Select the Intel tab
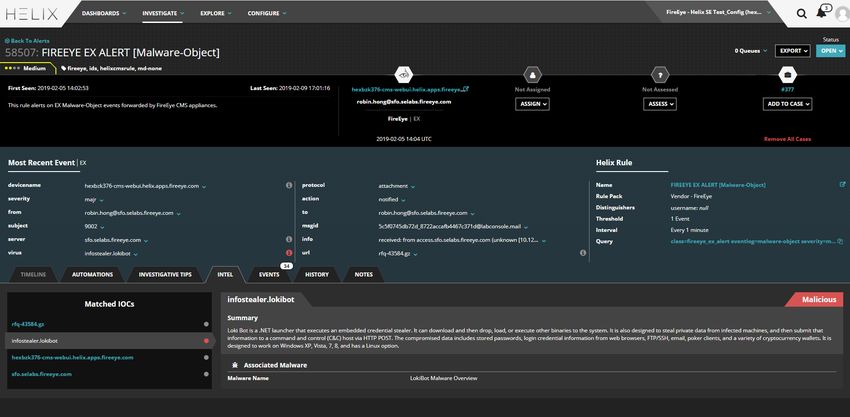 point(225,274)
